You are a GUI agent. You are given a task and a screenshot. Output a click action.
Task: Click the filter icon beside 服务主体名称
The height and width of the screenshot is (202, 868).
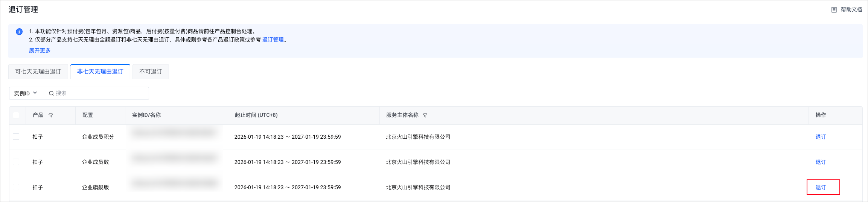[x=425, y=115]
